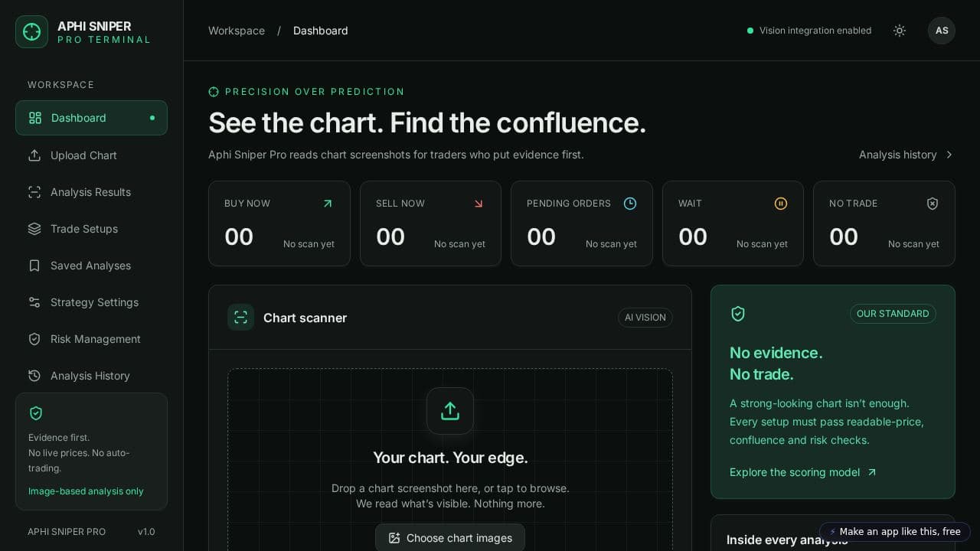Click the Risk Management shield icon
This screenshot has height=551, width=980.
pyautogui.click(x=34, y=339)
